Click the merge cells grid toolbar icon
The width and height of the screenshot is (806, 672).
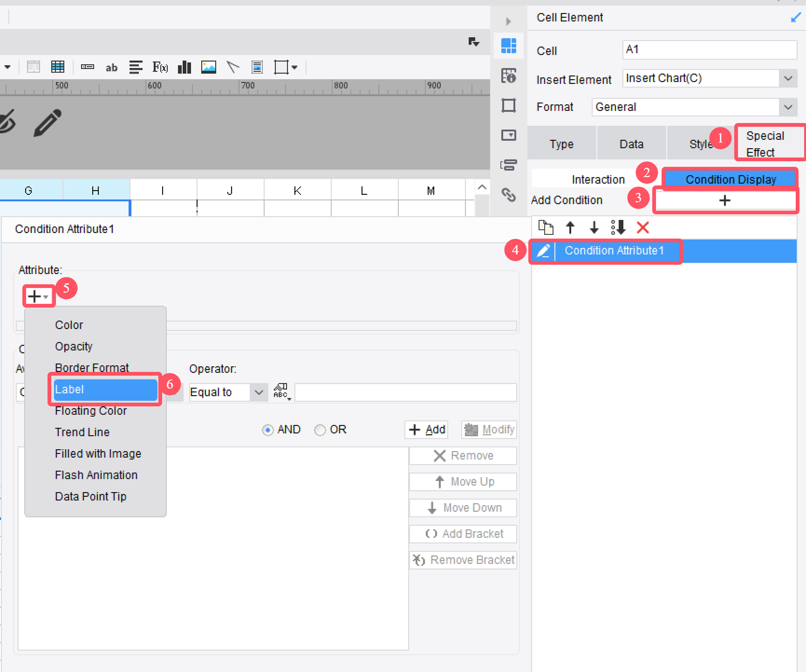coord(58,67)
